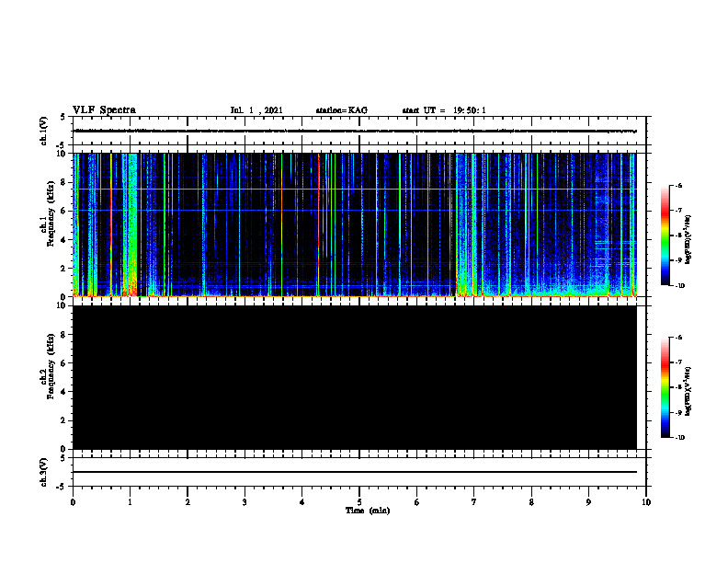Click the "Time (min)" x-axis label
Screen dimensions: 728x563
(x=368, y=511)
